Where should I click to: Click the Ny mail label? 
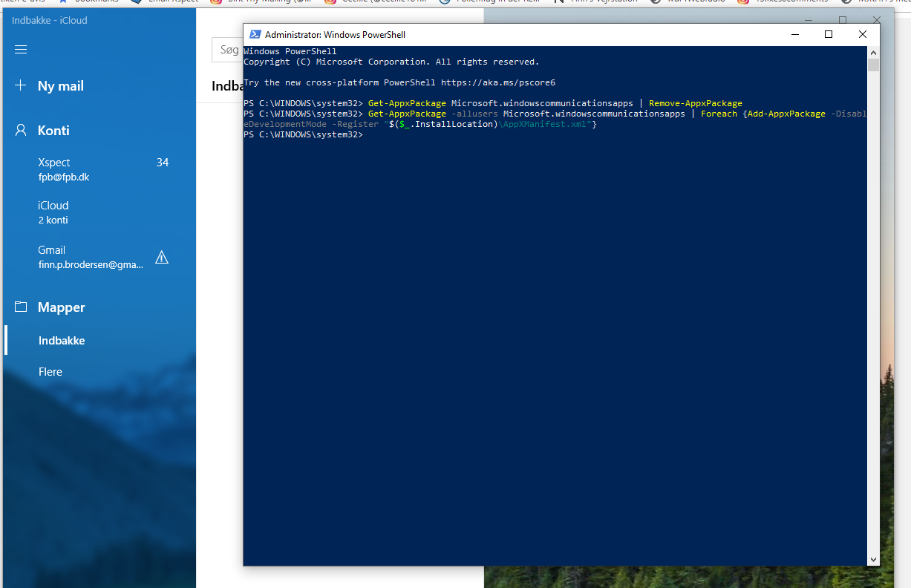(61, 86)
